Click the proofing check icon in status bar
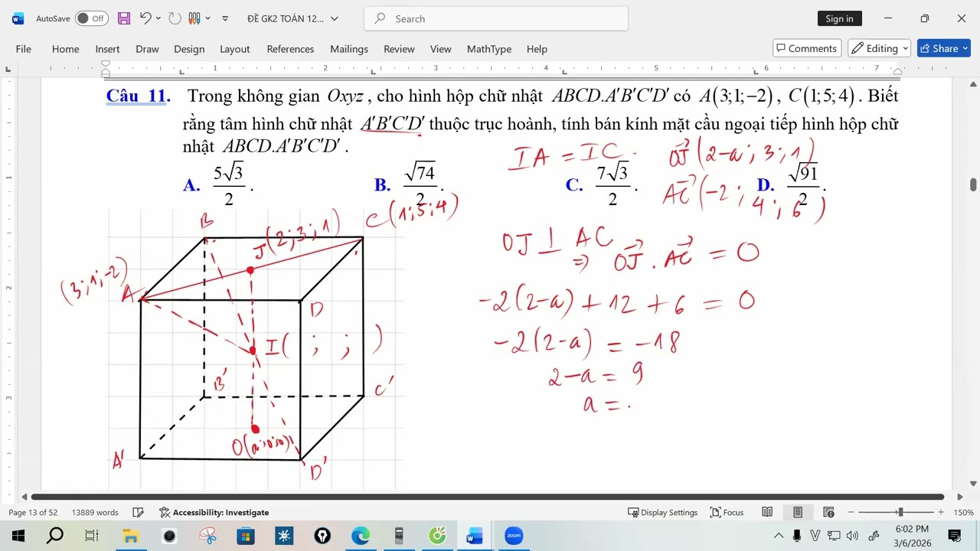 coord(138,513)
